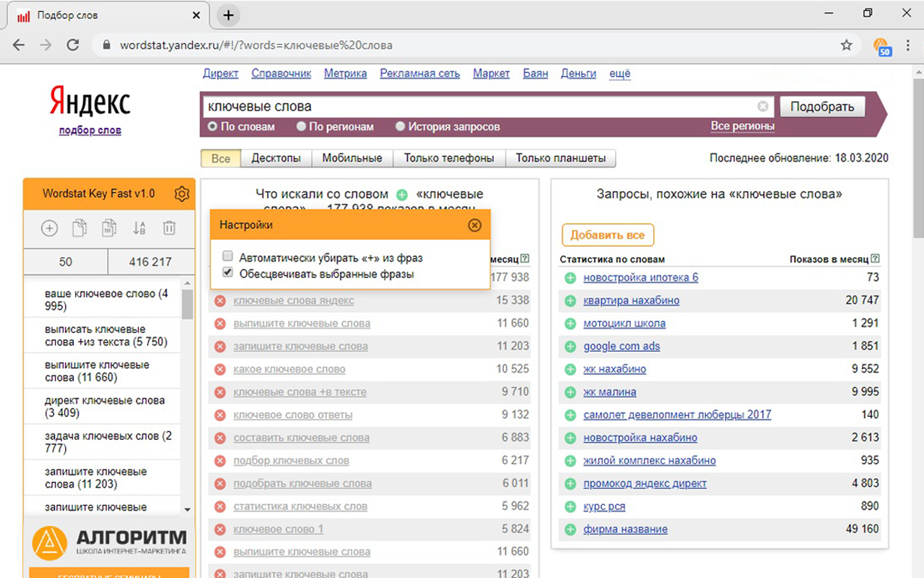Select 'По регионам' radio option
924x578 pixels.
[x=301, y=126]
